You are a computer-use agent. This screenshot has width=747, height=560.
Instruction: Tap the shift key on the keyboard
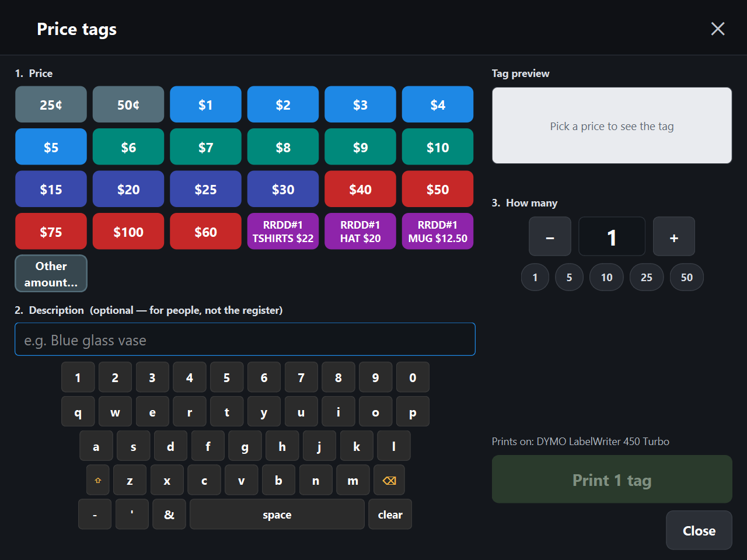coord(98,480)
